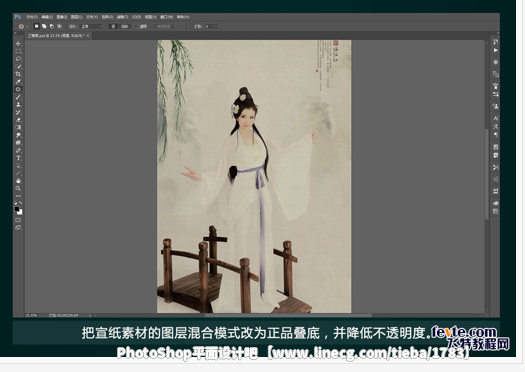The height and width of the screenshot is (372, 525).
Task: Open Character panel A icon
Action: click(x=496, y=118)
